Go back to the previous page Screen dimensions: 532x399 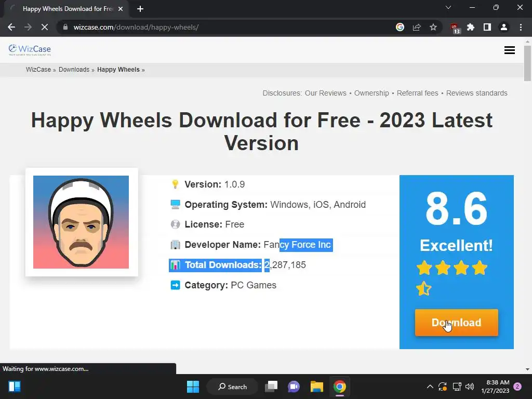click(11, 27)
